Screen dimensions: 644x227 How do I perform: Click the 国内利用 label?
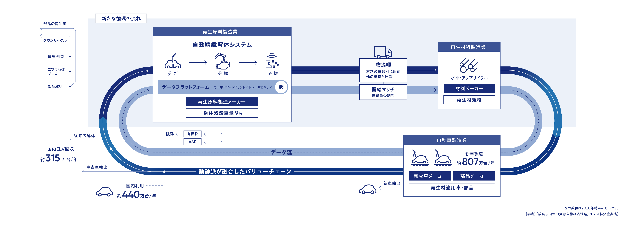[x=135, y=186]
